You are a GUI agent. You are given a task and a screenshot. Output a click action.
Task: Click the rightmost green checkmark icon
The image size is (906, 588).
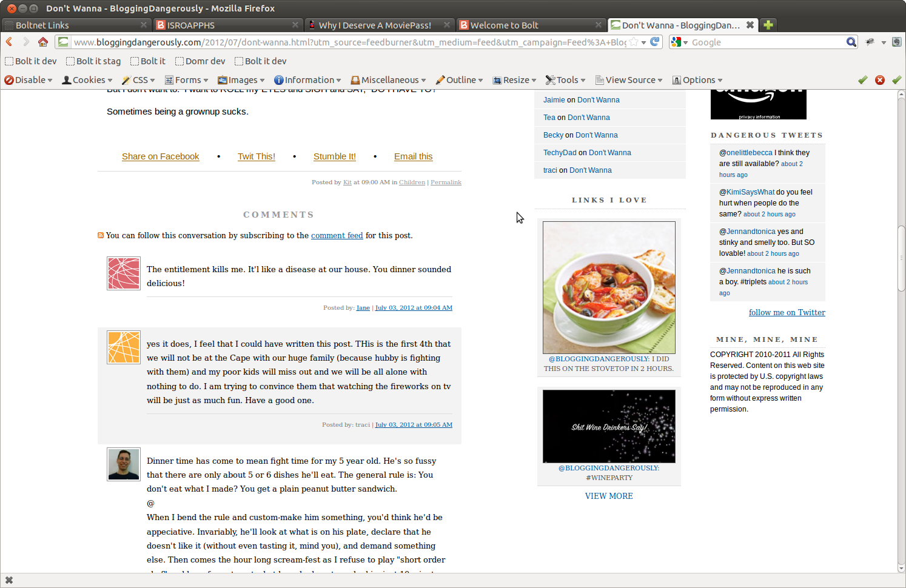point(896,80)
